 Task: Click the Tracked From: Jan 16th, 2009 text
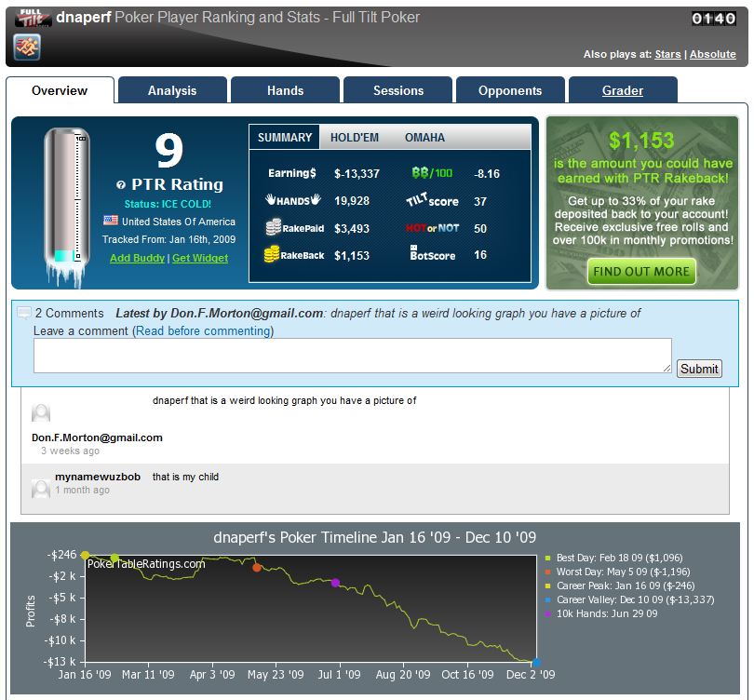pyautogui.click(x=168, y=239)
